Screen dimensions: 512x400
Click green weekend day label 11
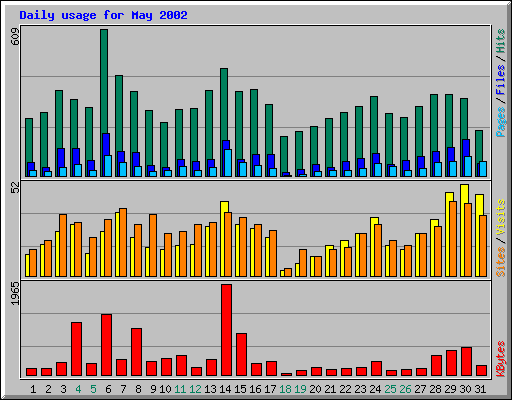click(180, 389)
